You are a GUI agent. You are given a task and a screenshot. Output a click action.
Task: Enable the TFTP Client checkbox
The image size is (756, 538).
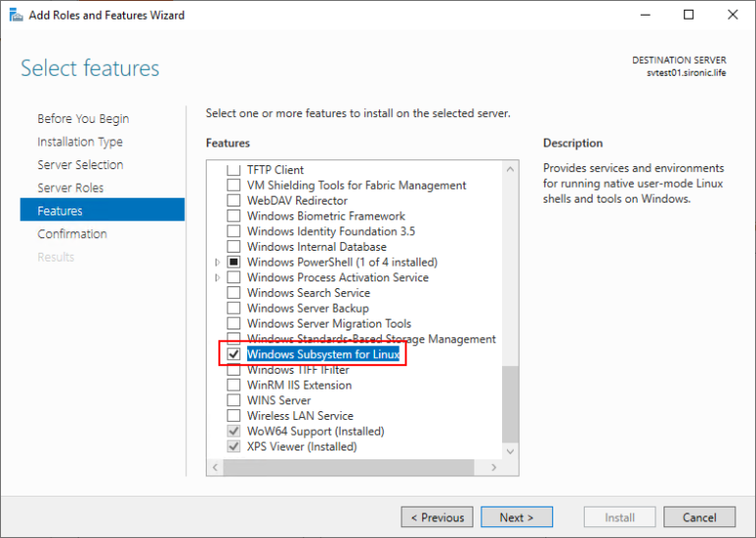[233, 170]
